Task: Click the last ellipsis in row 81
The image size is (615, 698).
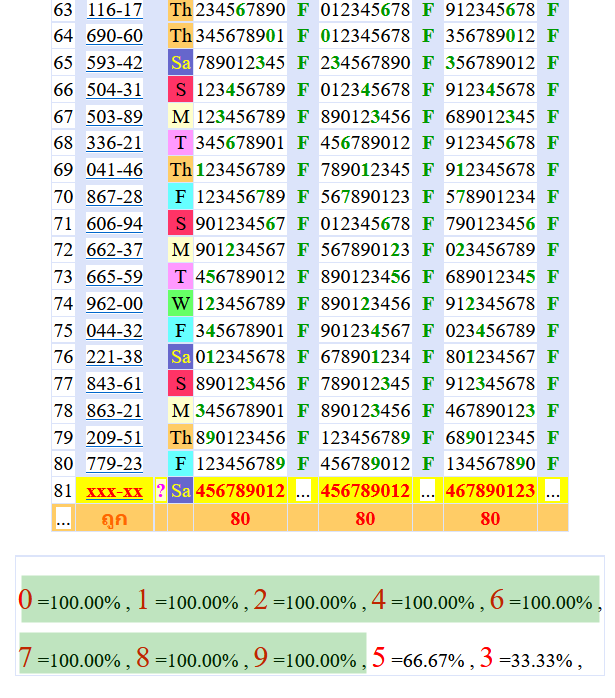Action: [x=553, y=491]
